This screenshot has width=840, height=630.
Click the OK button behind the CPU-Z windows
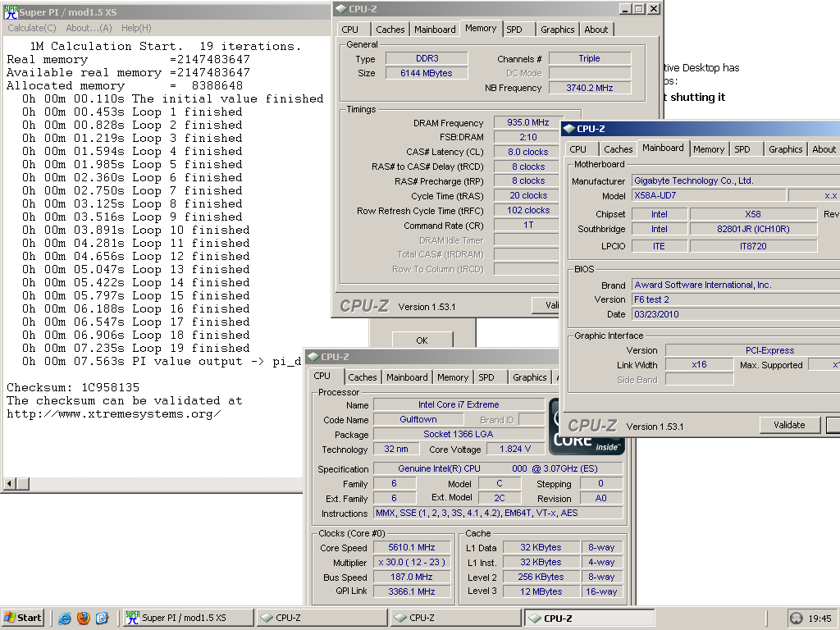[x=422, y=340]
